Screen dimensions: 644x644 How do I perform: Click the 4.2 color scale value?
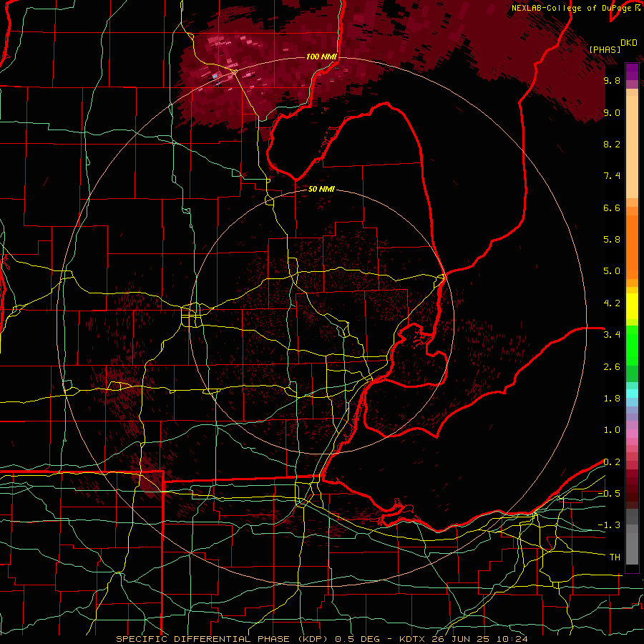point(612,303)
